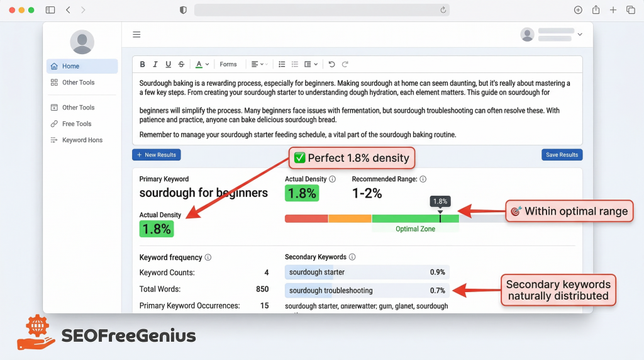The height and width of the screenshot is (360, 644).
Task: Click the top-right user avatar
Action: [528, 35]
